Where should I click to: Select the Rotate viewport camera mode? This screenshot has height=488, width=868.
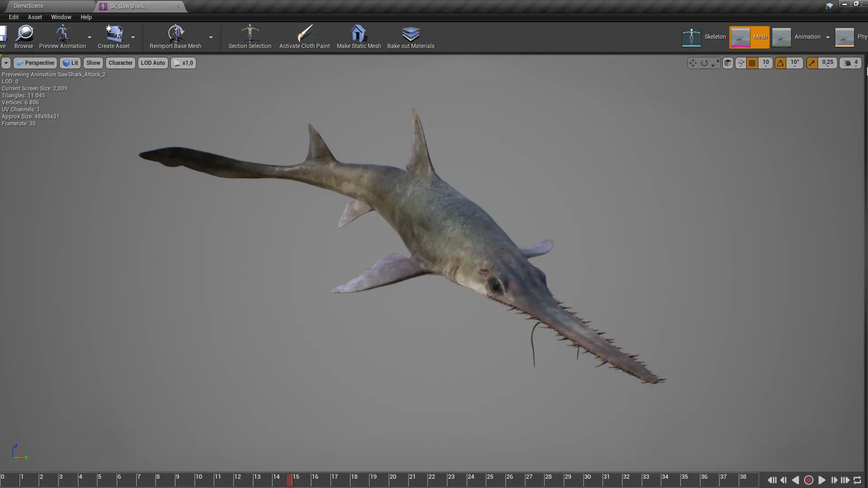tap(704, 63)
